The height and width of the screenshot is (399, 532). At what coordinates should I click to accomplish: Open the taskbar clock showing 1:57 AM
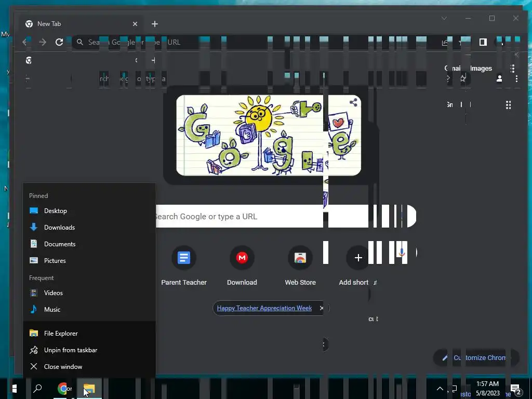[x=487, y=389]
